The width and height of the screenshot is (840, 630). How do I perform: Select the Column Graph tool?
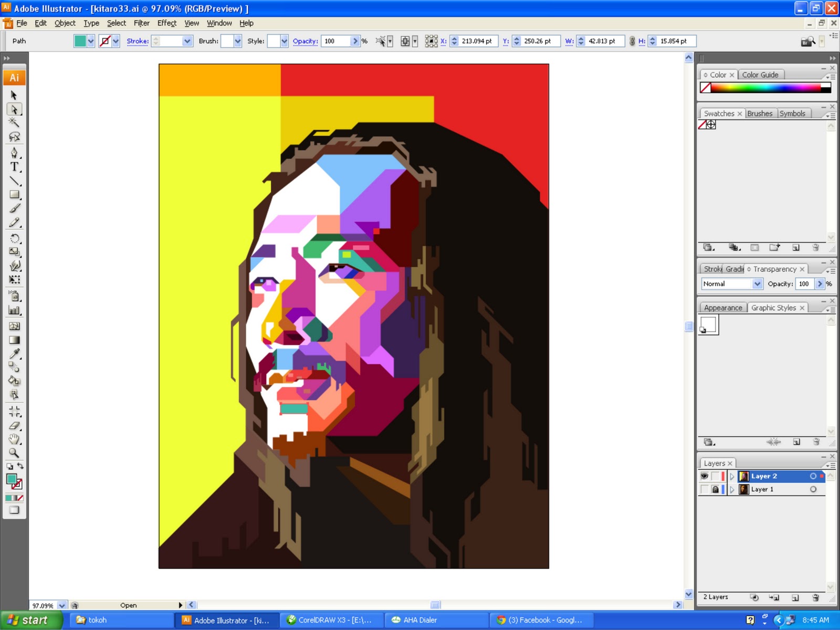tap(14, 310)
